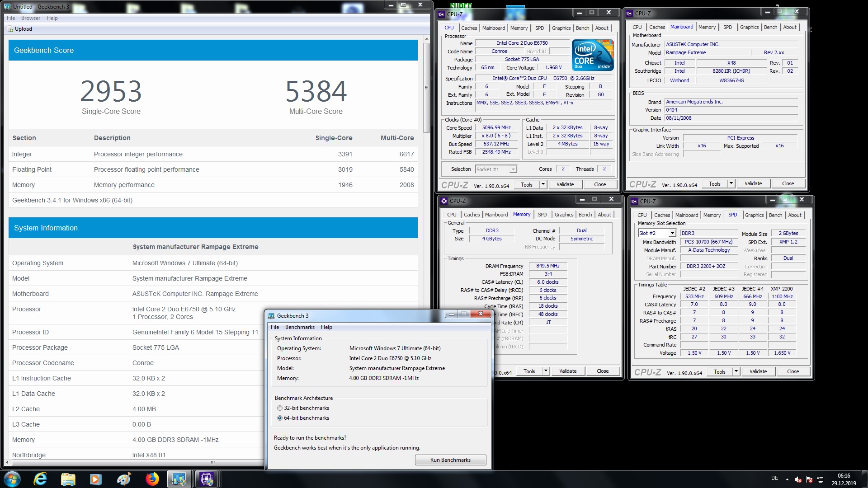
Task: Click the Geekbench scrollbar up arrow
Action: (x=426, y=39)
